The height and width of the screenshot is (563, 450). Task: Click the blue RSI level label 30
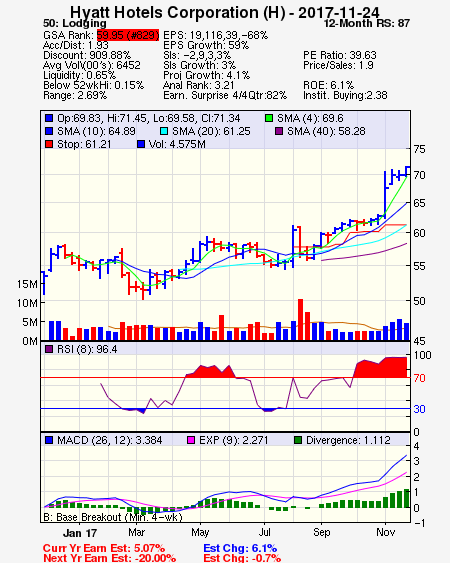419,409
